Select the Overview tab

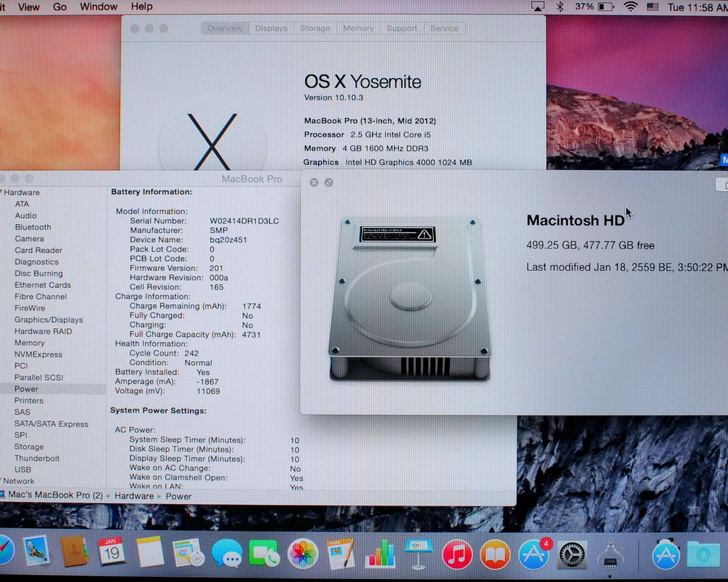[225, 28]
